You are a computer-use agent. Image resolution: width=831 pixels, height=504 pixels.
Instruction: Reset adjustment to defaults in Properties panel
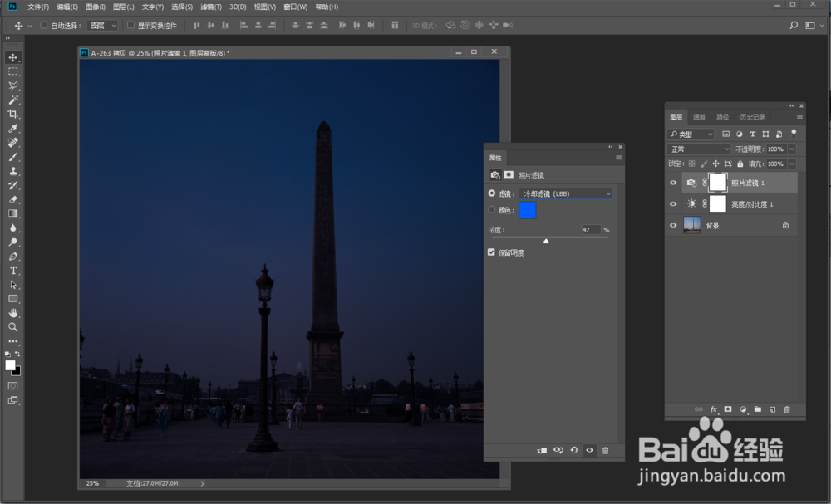pyautogui.click(x=573, y=450)
